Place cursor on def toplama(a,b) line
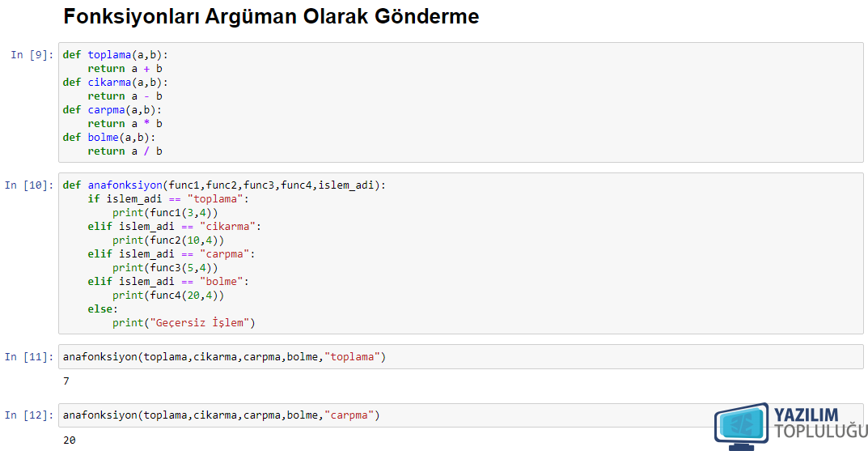 click(115, 55)
